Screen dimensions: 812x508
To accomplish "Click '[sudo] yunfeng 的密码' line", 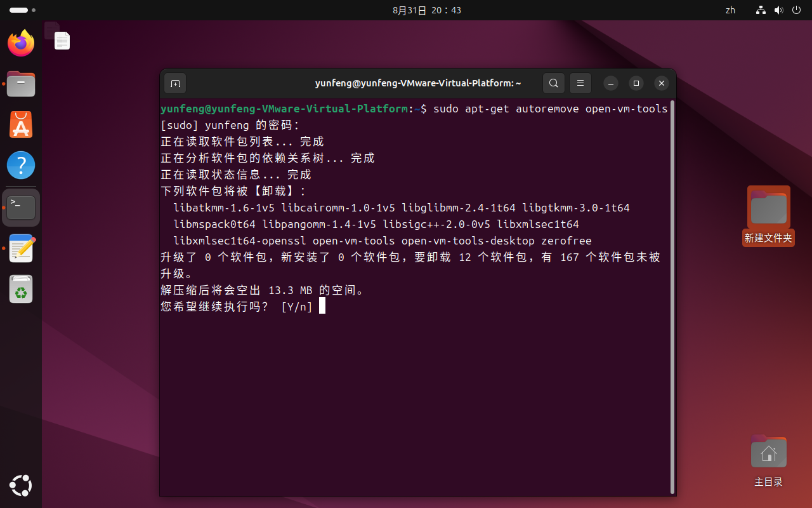I will [x=230, y=126].
